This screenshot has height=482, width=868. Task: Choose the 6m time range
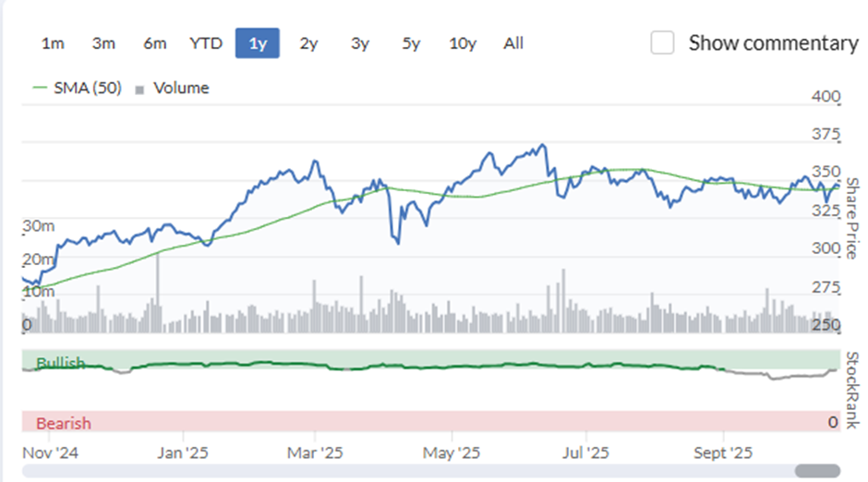coord(154,43)
